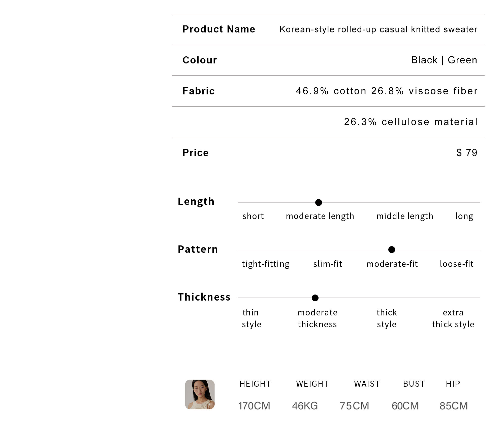Select the 'thin style' thickness label
This screenshot has width=504, height=436.
click(251, 318)
